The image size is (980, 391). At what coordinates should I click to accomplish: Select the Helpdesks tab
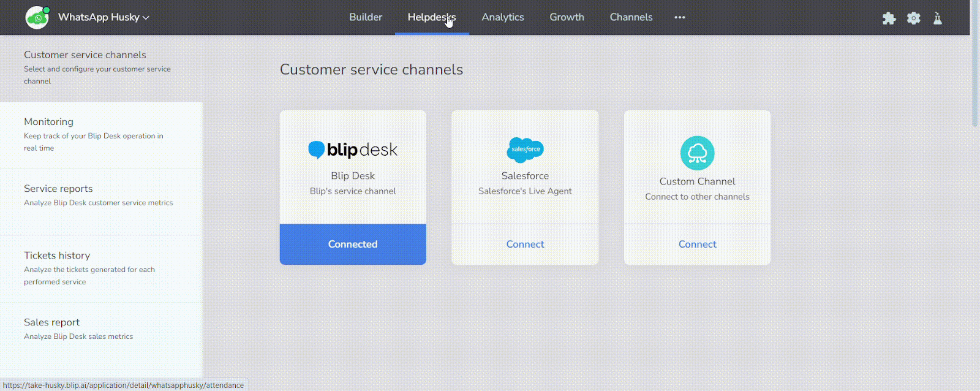(x=432, y=17)
